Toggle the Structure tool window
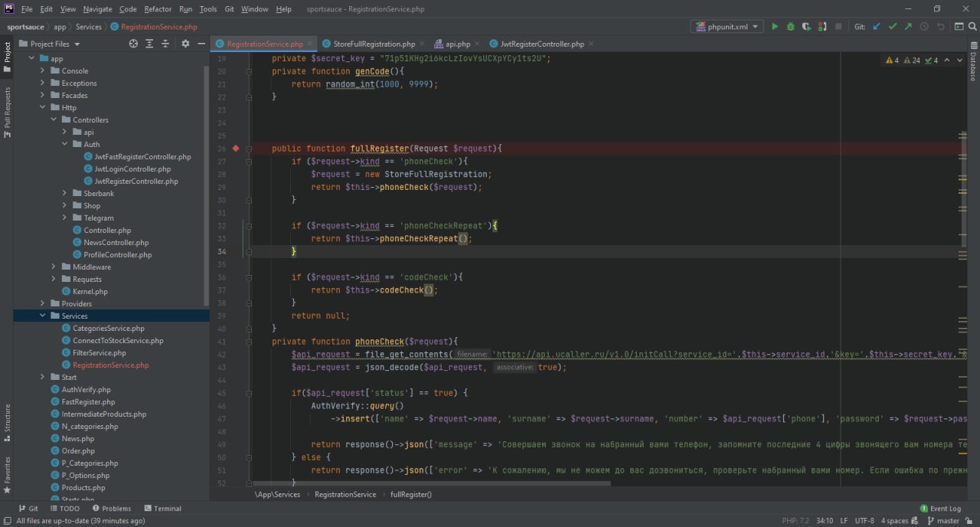980x527 pixels. [7, 419]
